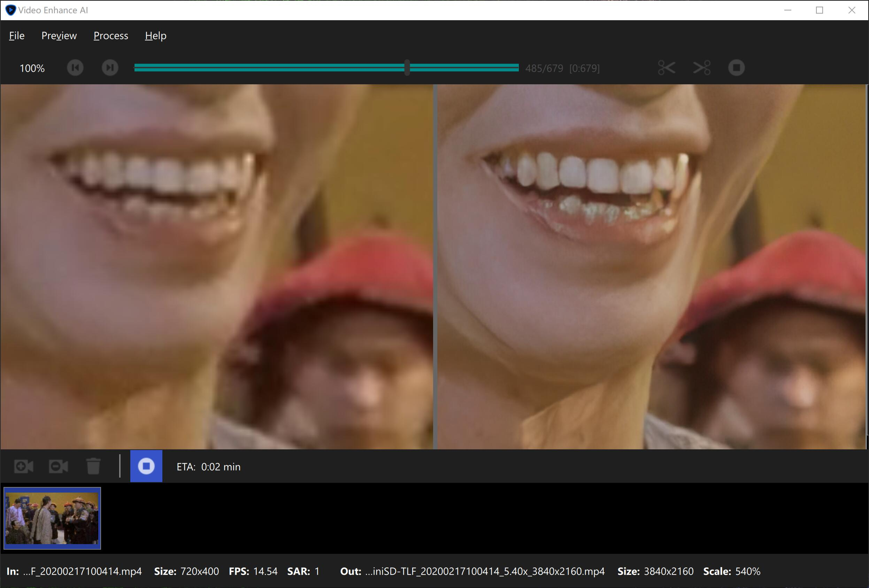Click the trash delete icon
Viewport: 869px width, 588px height.
coord(93,466)
